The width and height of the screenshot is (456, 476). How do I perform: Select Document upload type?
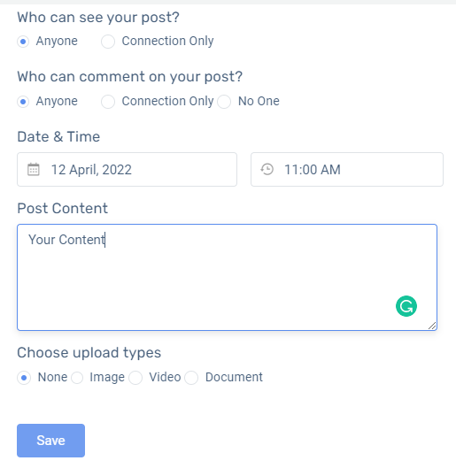(191, 378)
